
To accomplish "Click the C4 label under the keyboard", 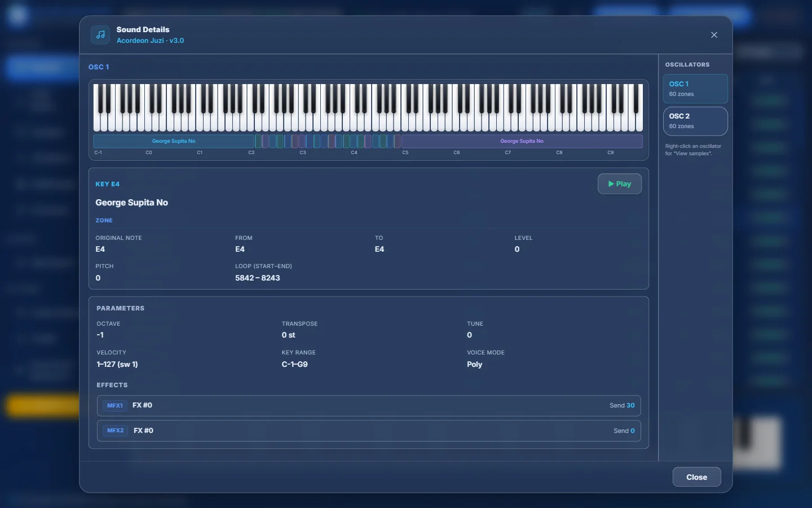I will pos(354,152).
